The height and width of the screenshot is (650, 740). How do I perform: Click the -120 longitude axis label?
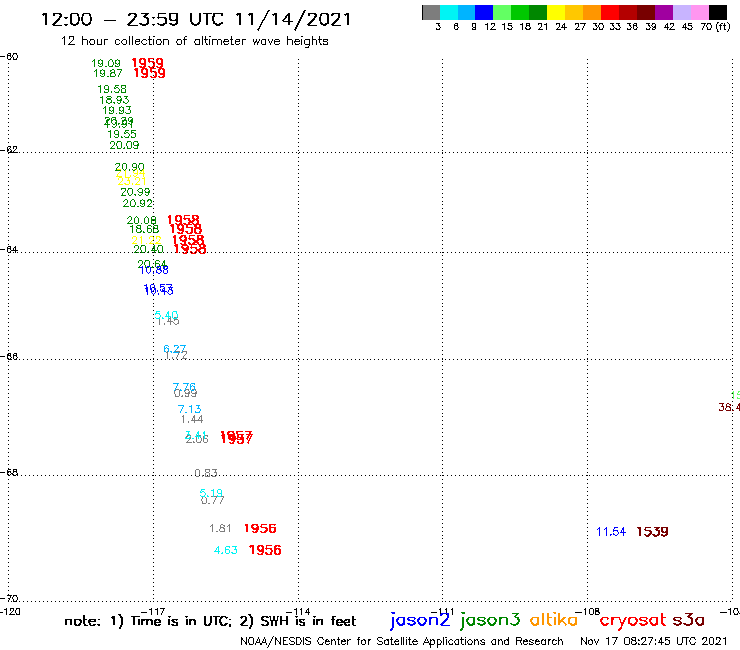coord(10,612)
